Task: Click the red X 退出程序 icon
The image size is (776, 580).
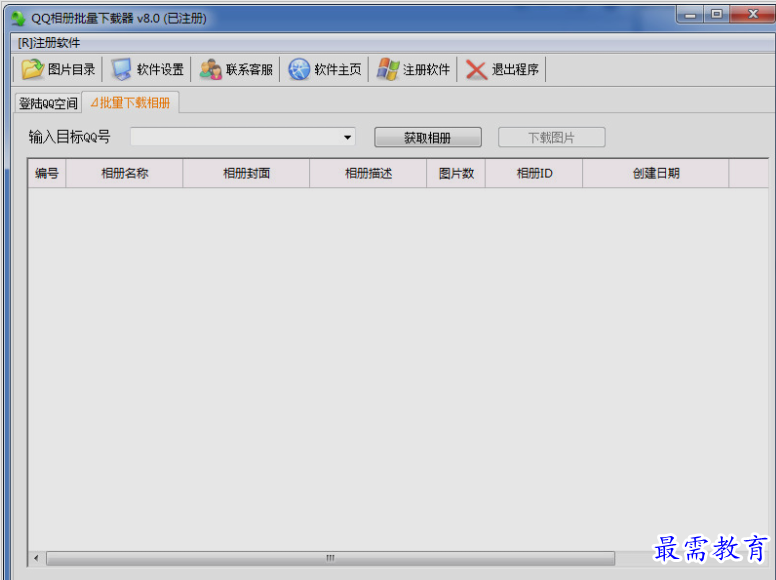Action: pyautogui.click(x=476, y=70)
